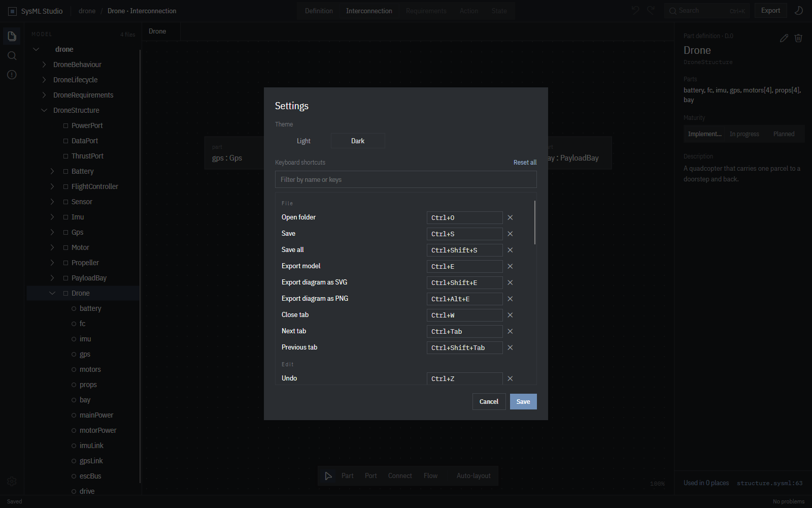Click the undo arrow in the top bar
This screenshot has height=508, width=812.
[x=635, y=11]
